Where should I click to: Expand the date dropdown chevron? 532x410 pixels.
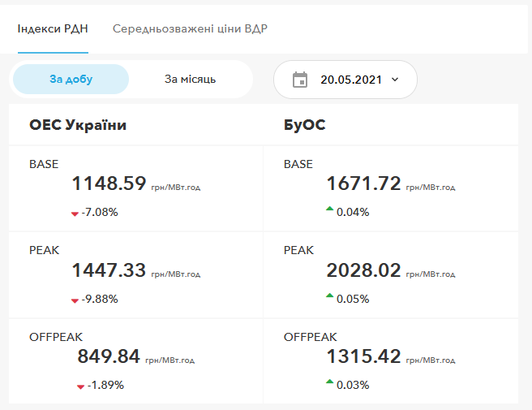395,80
